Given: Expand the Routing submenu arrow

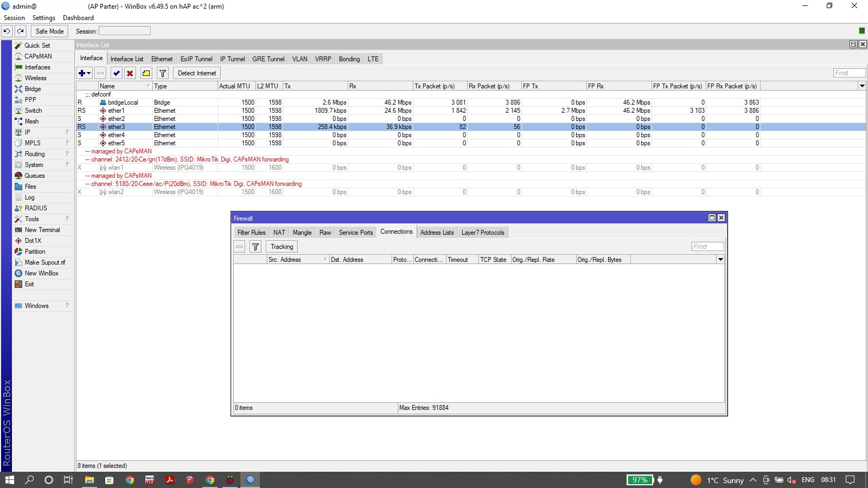Looking at the screenshot, I should 68,153.
